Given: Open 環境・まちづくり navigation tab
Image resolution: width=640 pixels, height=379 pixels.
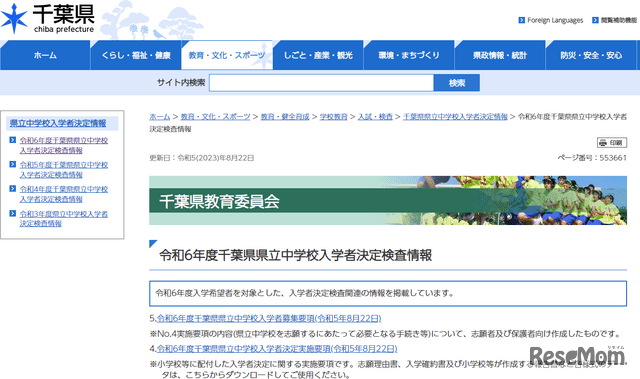Looking at the screenshot, I should coord(409,55).
